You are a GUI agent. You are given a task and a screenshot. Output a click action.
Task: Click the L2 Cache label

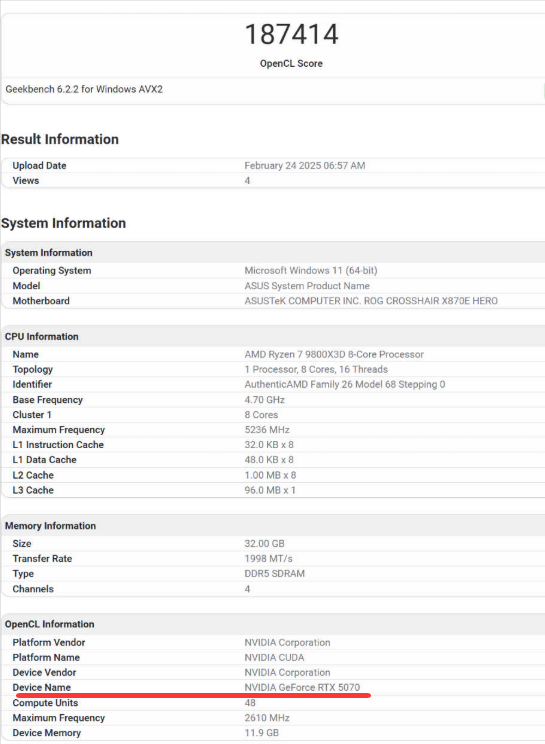[33, 475]
